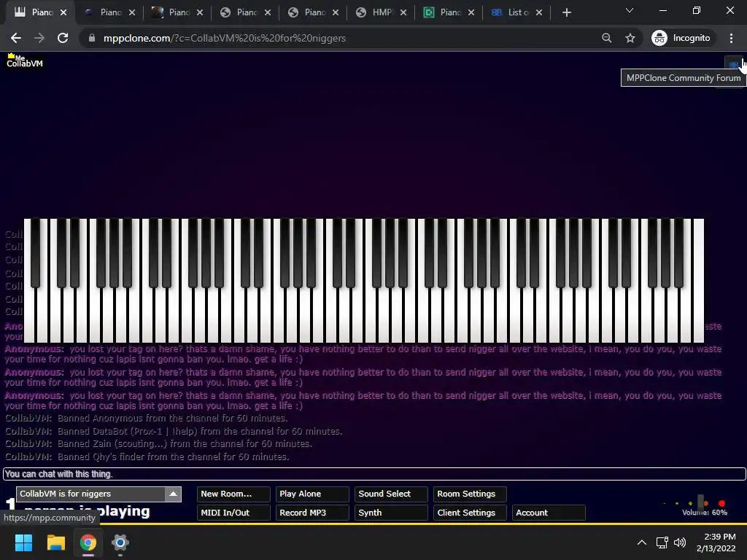Open 'Room Settings'
The width and height of the screenshot is (747, 560).
[x=470, y=494]
